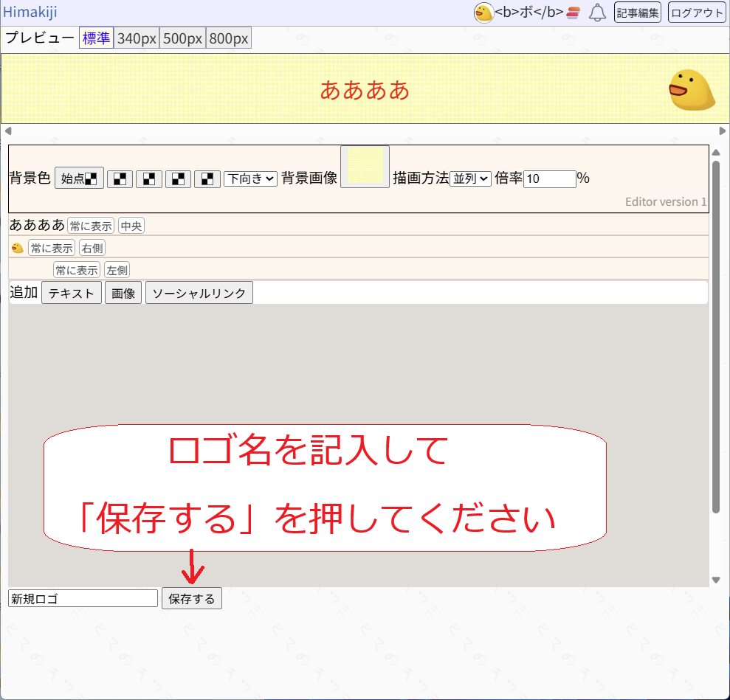Add a ソーシャルリンク element
The image size is (730, 700).
[x=199, y=293]
